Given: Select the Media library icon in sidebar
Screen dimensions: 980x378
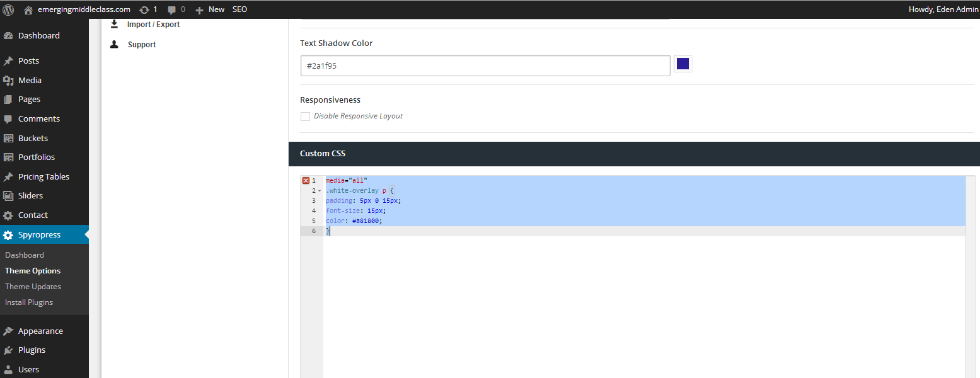Looking at the screenshot, I should pyautogui.click(x=11, y=80).
